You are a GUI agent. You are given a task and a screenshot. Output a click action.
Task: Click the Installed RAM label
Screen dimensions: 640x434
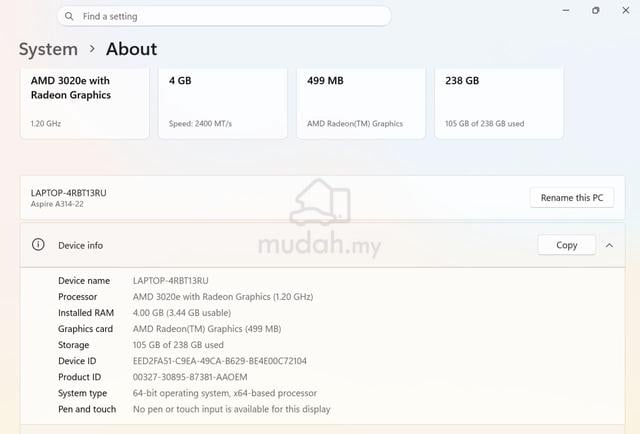pos(86,313)
